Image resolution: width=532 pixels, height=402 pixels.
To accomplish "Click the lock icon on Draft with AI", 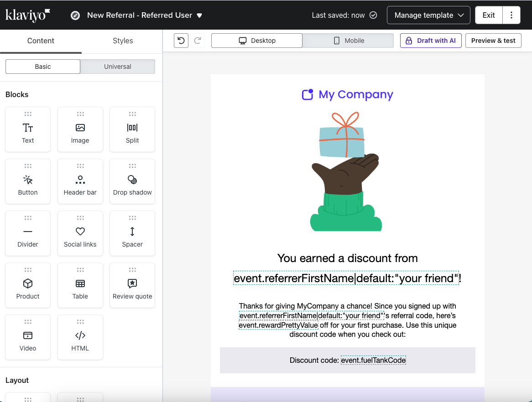I will [409, 41].
